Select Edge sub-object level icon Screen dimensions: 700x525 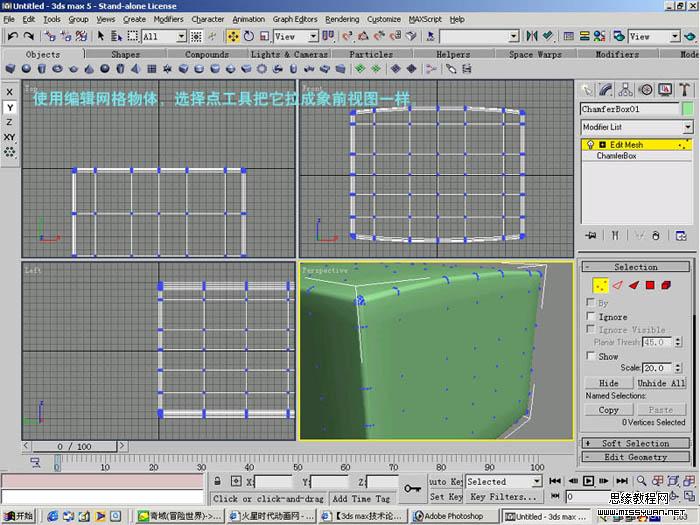[617, 285]
